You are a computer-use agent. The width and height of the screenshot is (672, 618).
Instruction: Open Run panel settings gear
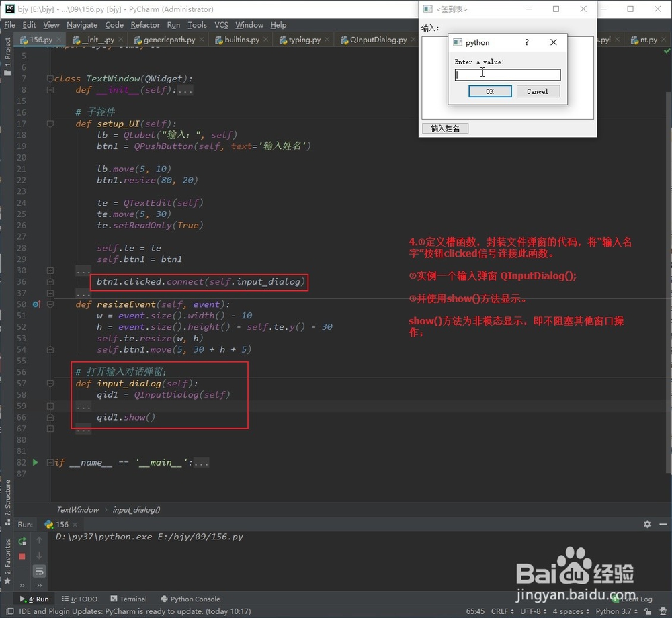click(x=647, y=524)
